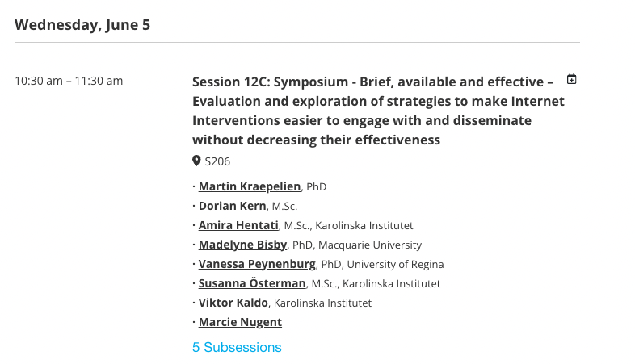635x364 pixels.
Task: View Amira Hentati's profile link
Action: click(x=238, y=225)
